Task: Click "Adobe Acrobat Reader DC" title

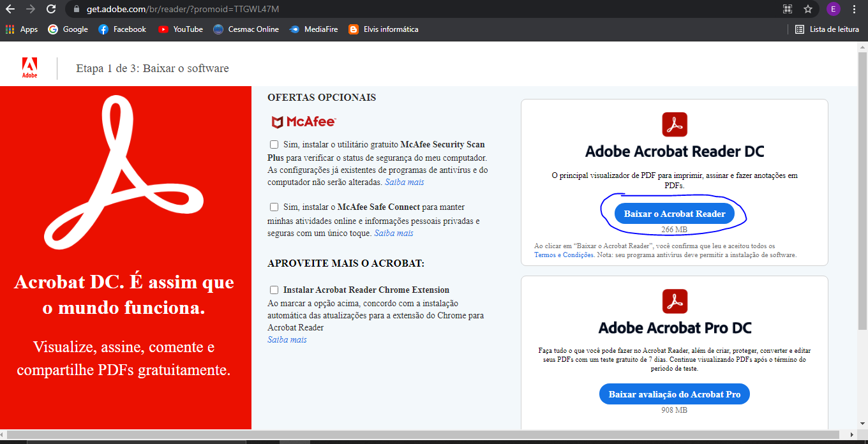Action: click(x=675, y=152)
